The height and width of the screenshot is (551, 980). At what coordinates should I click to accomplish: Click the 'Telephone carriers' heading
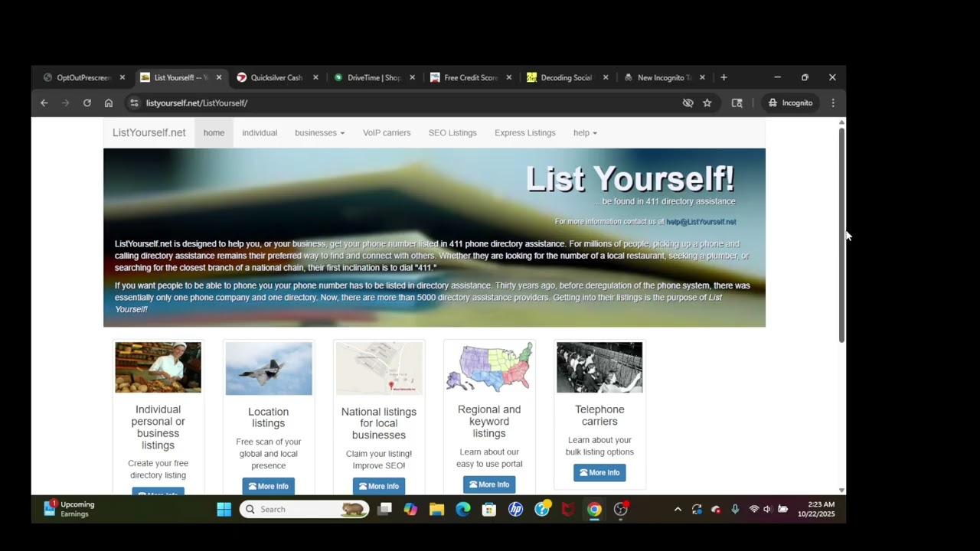pyautogui.click(x=599, y=416)
